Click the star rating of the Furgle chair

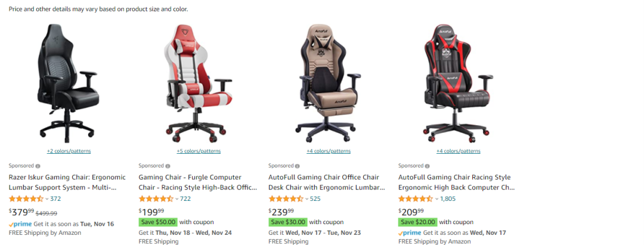tap(156, 199)
